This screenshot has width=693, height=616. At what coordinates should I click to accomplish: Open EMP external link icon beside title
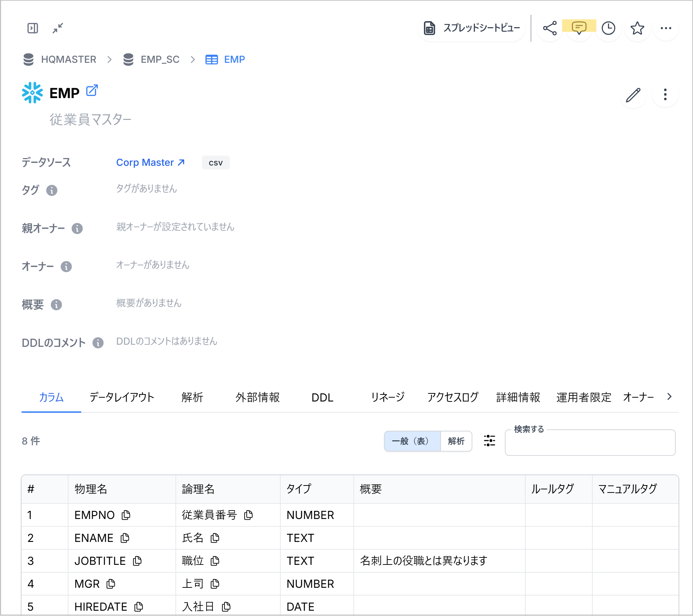click(x=92, y=91)
